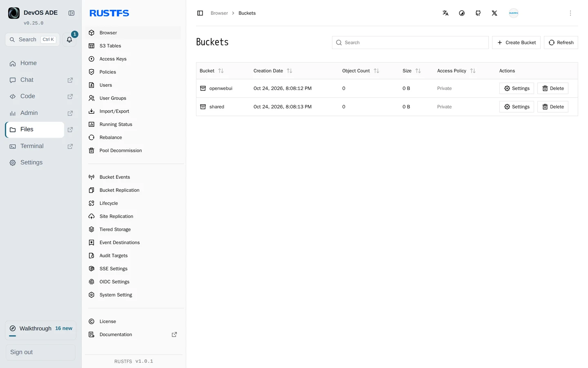The height and width of the screenshot is (368, 588).
Task: Sort buckets by Object Count
Action: (x=376, y=71)
